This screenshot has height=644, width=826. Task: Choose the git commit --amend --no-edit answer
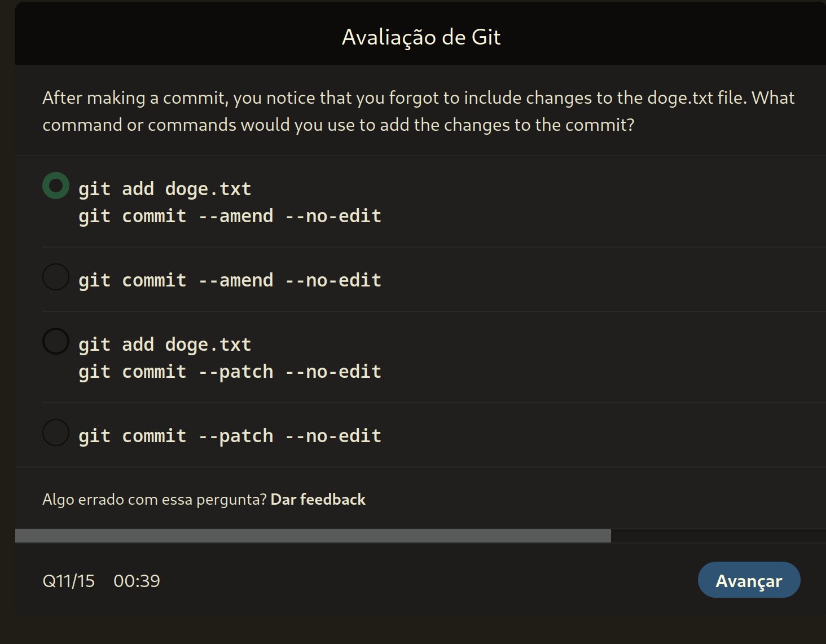point(229,279)
